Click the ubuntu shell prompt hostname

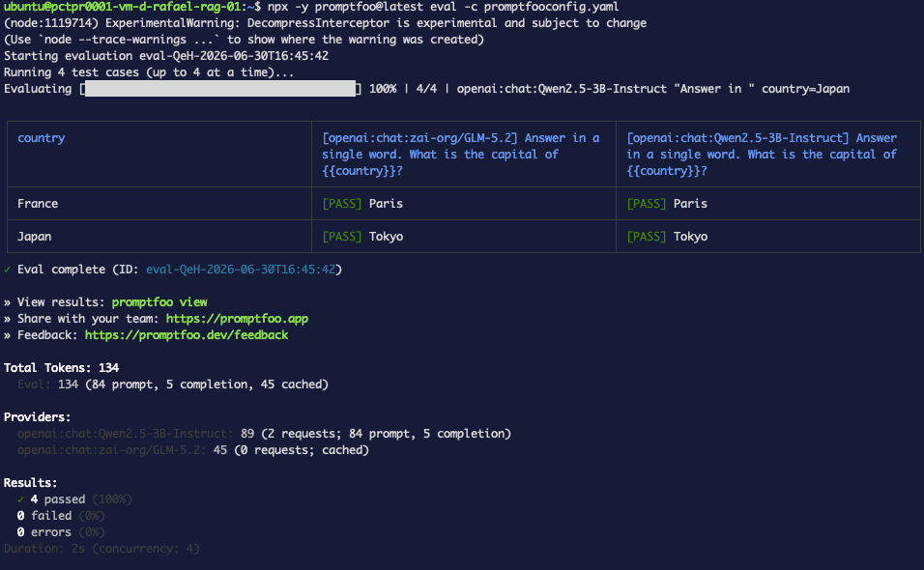123,7
